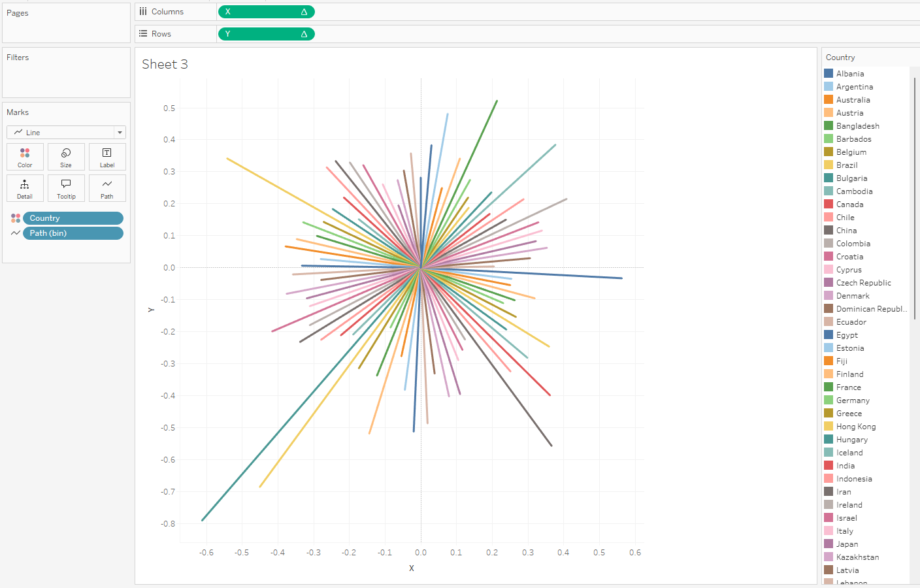
Task: Select Iceland in the legend
Action: click(x=849, y=453)
